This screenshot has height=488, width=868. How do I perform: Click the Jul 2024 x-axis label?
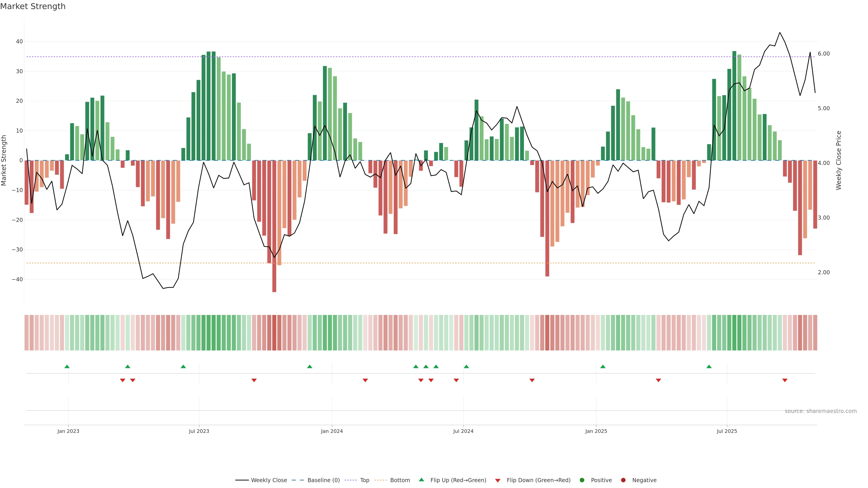click(463, 431)
